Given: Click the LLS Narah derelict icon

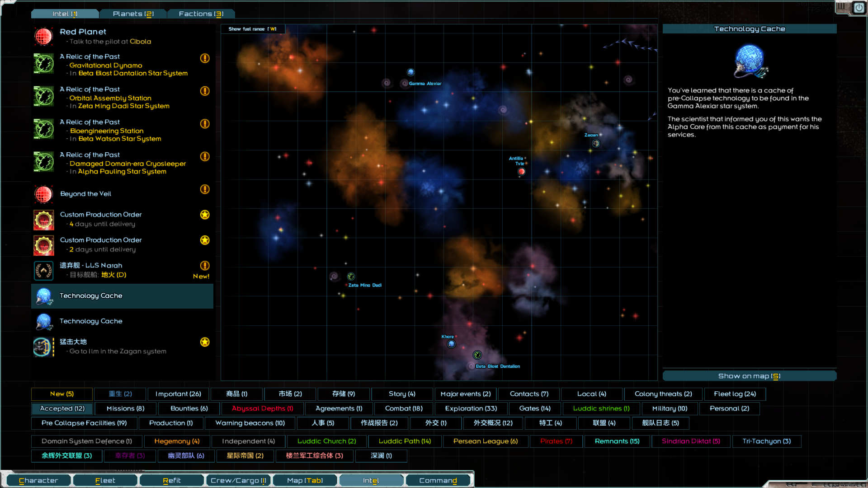Looking at the screenshot, I should click(43, 270).
